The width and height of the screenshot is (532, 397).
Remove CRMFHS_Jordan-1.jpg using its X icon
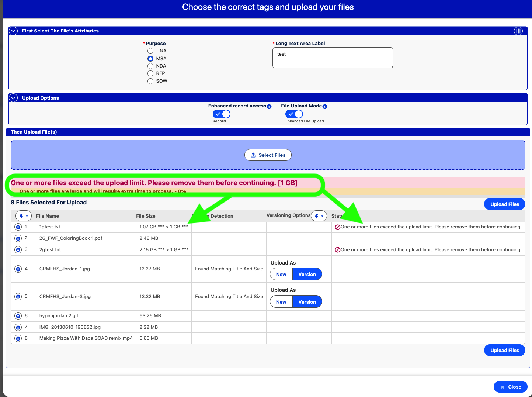(18, 269)
